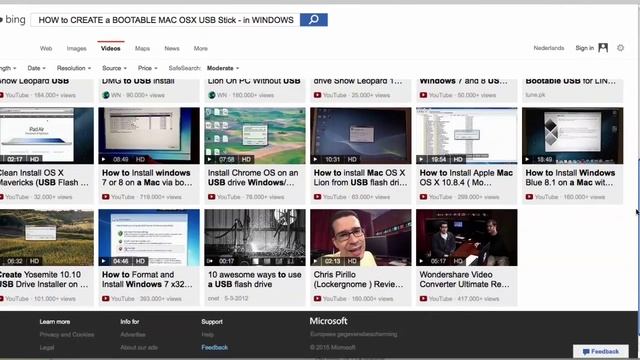Open the Feedback link in footer Support

point(214,347)
